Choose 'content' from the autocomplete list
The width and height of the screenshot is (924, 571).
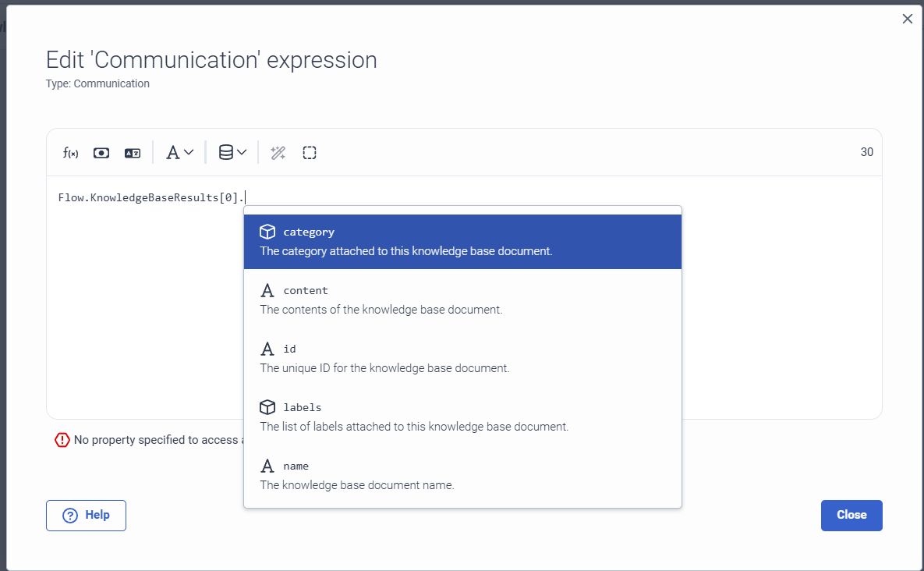pyautogui.click(x=462, y=300)
